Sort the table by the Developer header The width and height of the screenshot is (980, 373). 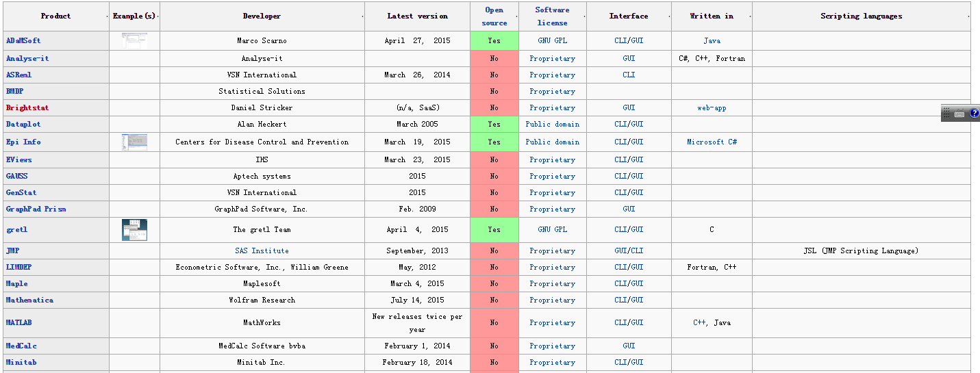[x=262, y=16]
